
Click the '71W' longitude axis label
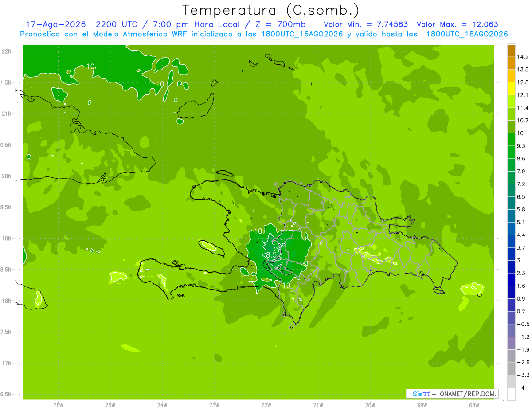click(318, 405)
